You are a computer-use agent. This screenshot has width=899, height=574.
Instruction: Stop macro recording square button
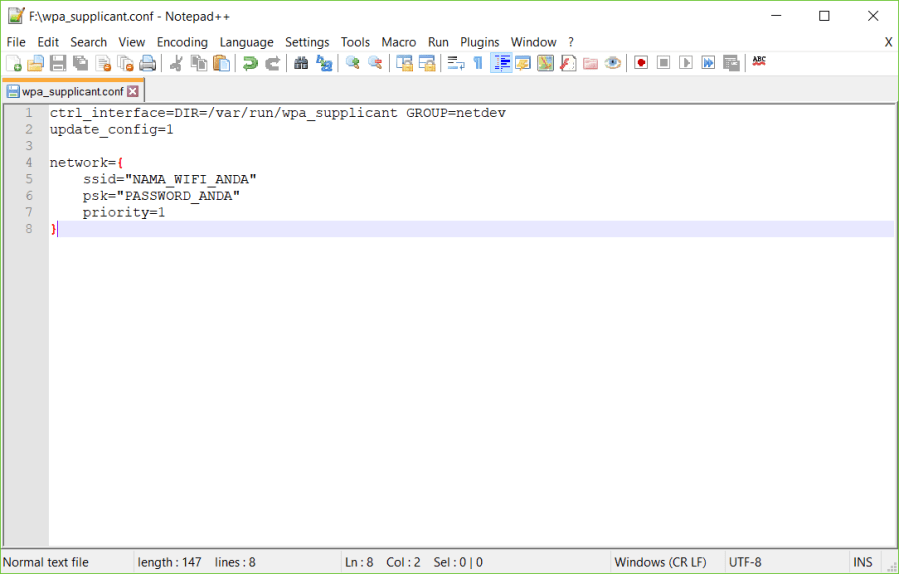(663, 63)
